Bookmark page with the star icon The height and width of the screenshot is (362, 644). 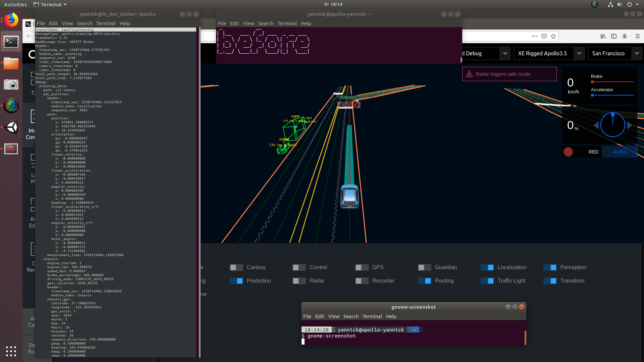[553, 36]
